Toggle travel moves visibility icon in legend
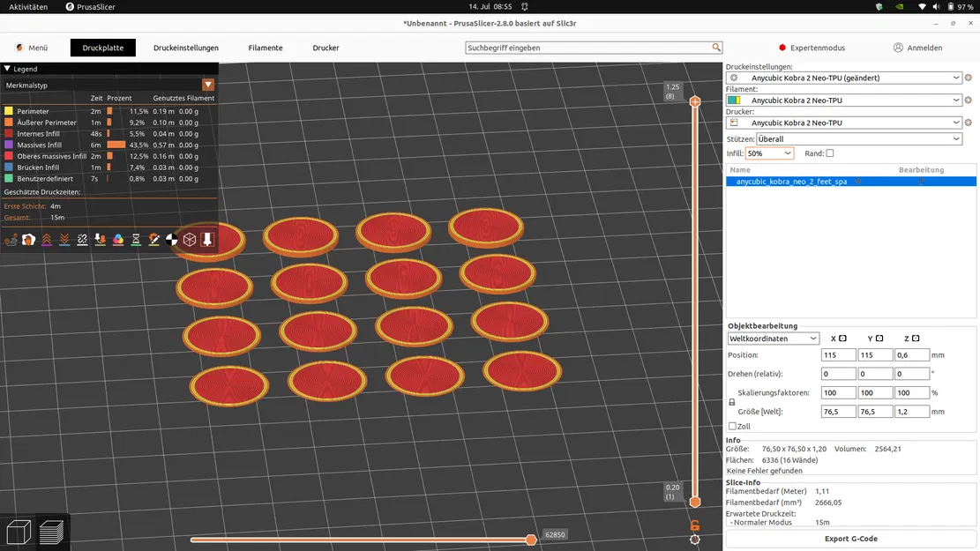The image size is (980, 551). tap(11, 240)
